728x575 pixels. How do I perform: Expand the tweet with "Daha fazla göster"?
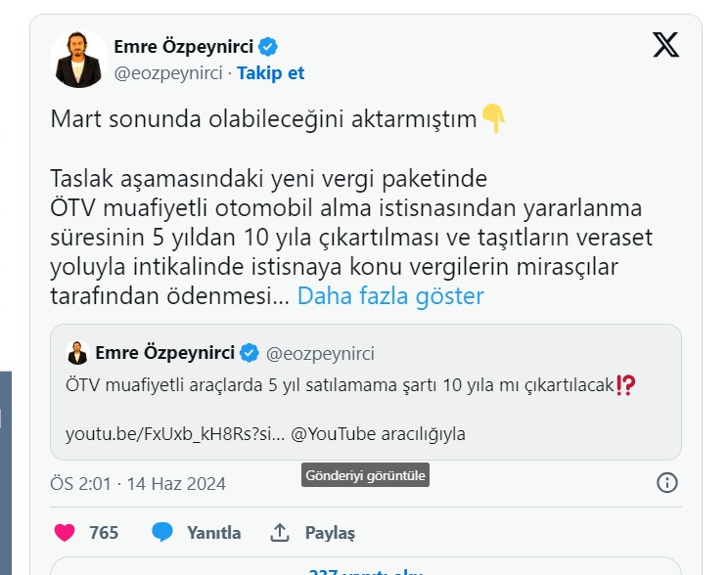[x=390, y=295]
